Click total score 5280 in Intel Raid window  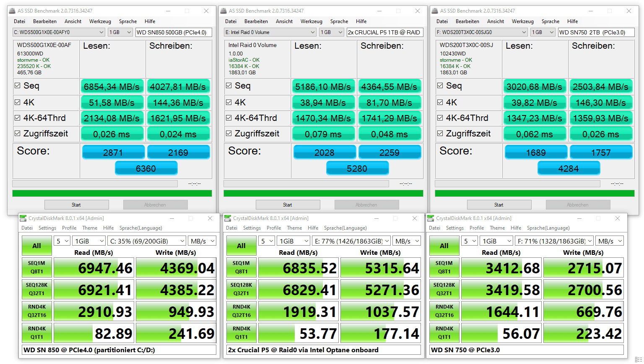[x=357, y=168]
